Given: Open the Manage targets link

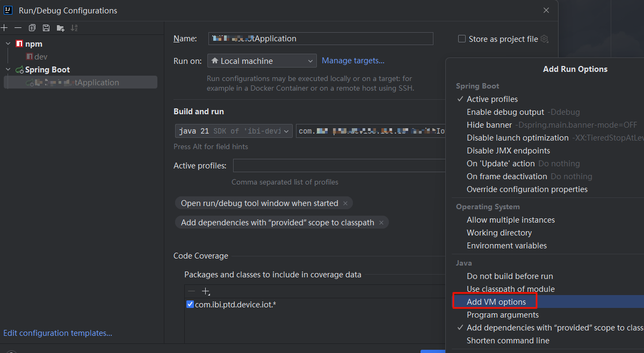Looking at the screenshot, I should (x=353, y=61).
